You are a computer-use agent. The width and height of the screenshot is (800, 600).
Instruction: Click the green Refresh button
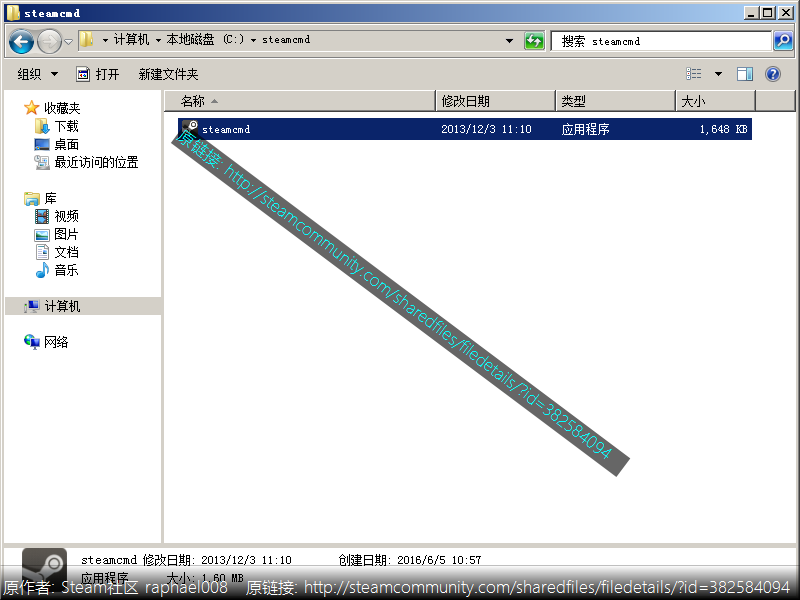[534, 41]
